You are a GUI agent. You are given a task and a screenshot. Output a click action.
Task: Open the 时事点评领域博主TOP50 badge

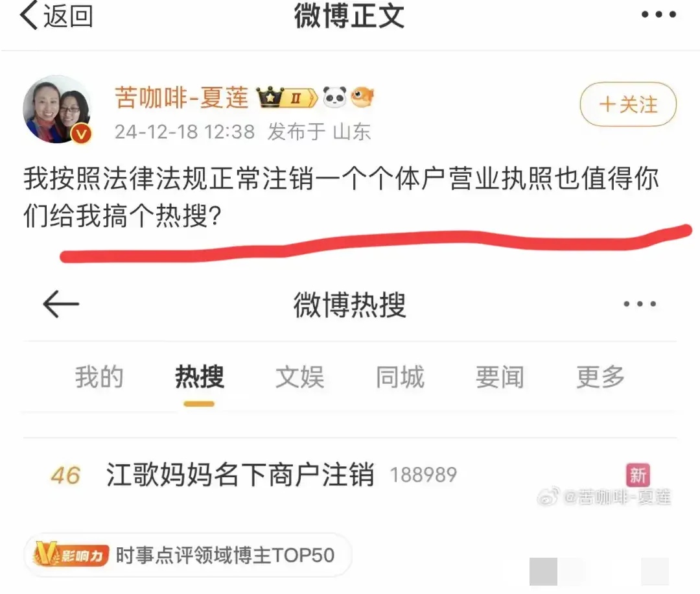[187, 555]
